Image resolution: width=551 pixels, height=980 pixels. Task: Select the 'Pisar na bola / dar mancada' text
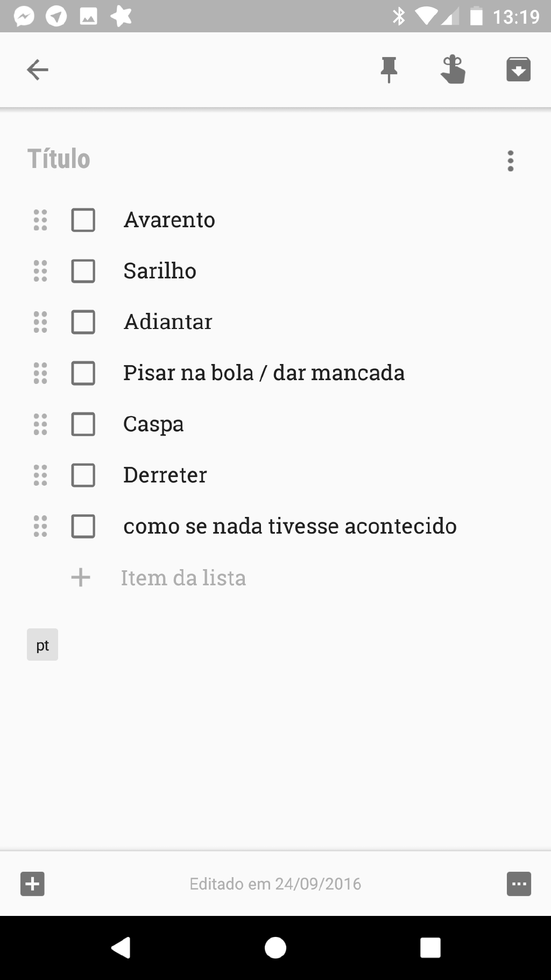click(x=264, y=373)
